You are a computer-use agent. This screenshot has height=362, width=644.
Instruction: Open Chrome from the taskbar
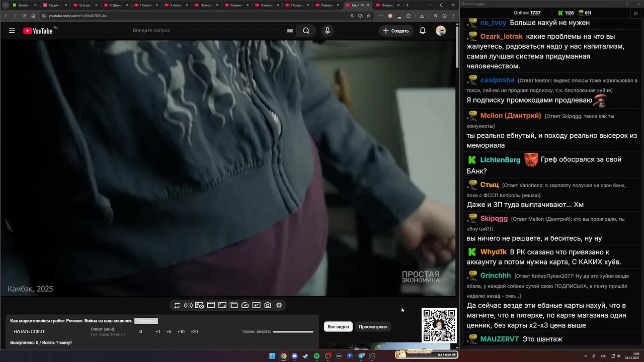(283, 356)
